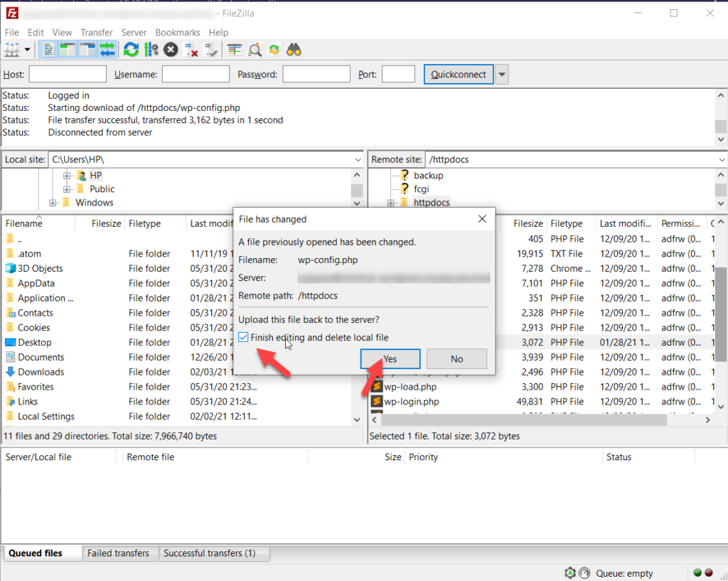Open the Local site path dropdown
Image resolution: width=728 pixels, height=581 pixels.
(x=358, y=160)
